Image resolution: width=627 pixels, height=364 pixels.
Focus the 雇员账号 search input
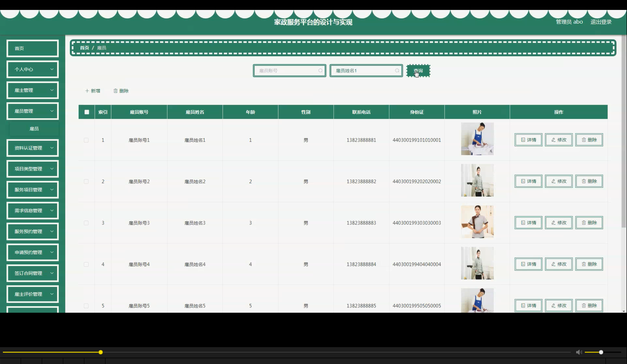(290, 71)
